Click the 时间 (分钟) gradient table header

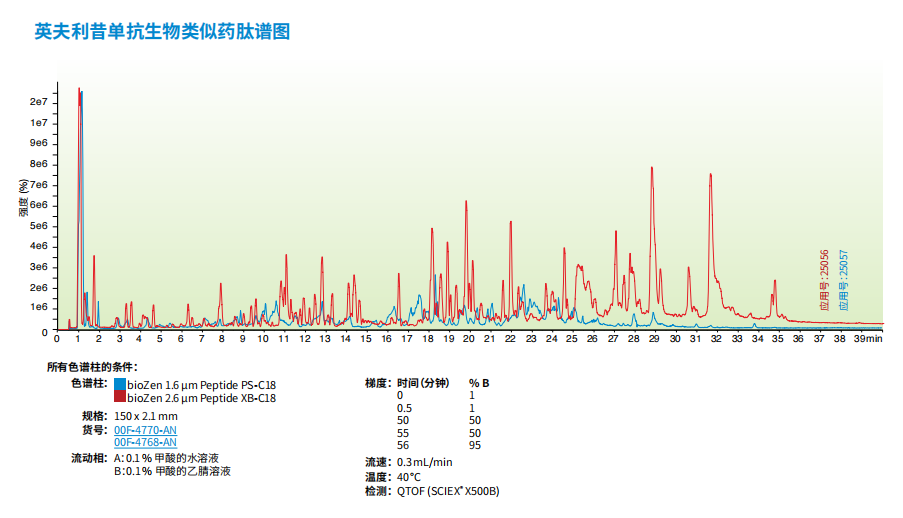coord(423,383)
